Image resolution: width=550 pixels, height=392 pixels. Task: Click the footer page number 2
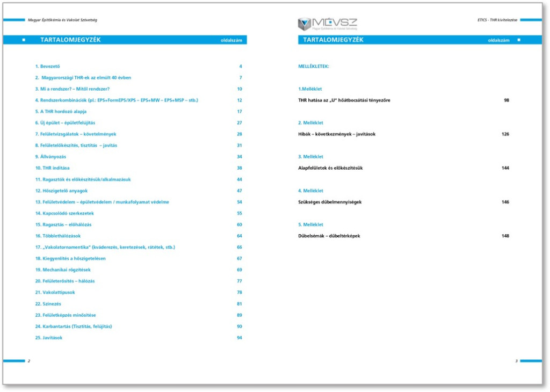[29, 361]
